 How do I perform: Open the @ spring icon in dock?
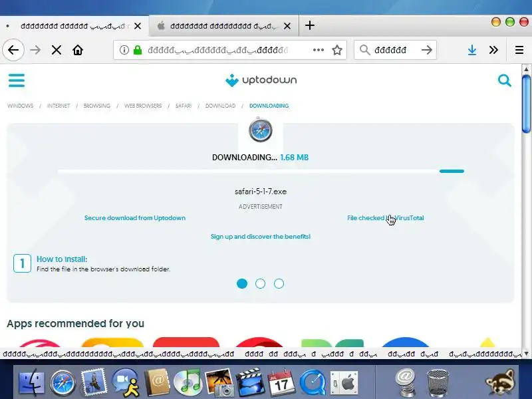pos(406,383)
